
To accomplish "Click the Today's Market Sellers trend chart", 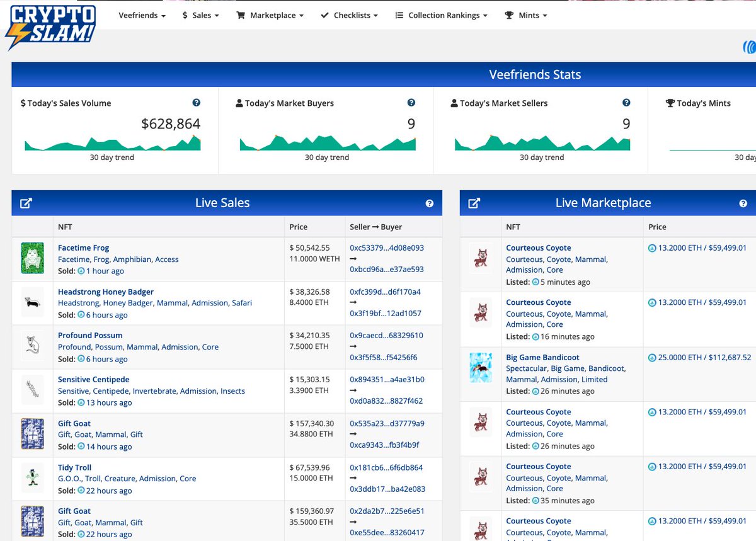I will pos(542,143).
